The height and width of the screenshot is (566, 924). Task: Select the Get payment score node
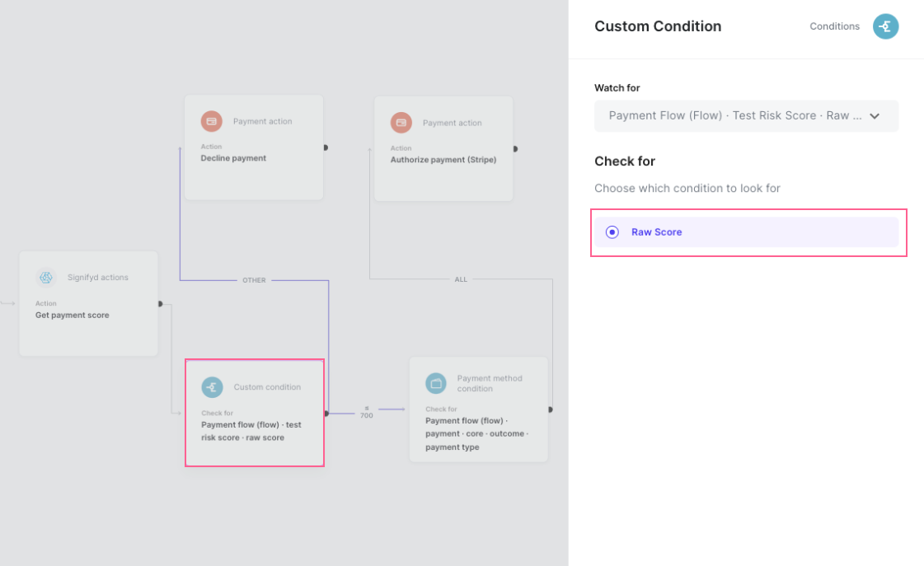click(x=88, y=303)
